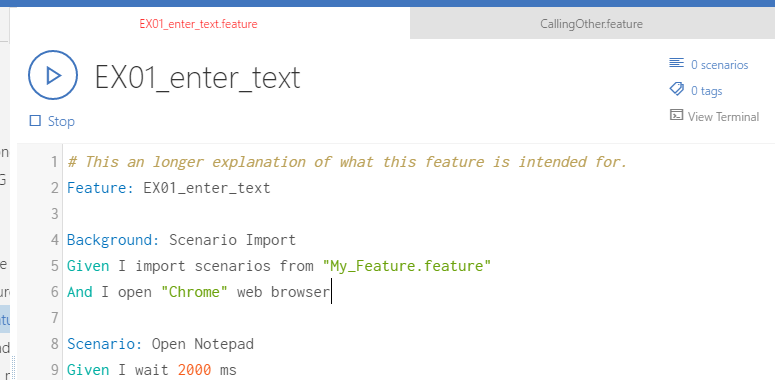Click the EX01_enter_text page title

[198, 78]
